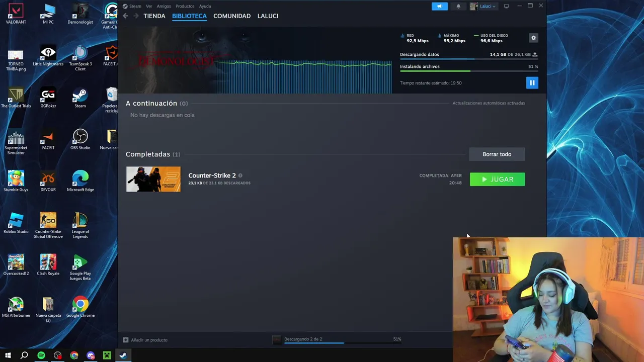Open Roblox Studio desktop icon
644x362 pixels.
tap(16, 224)
